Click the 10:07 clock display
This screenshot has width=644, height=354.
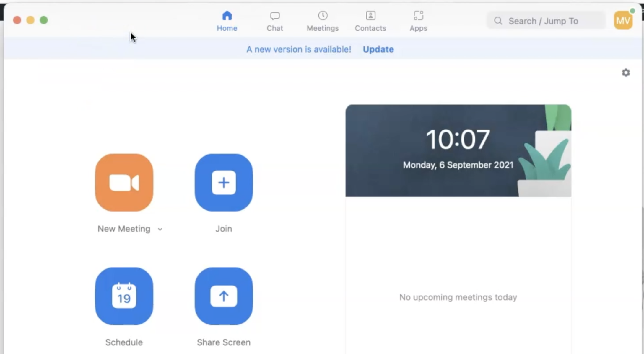[x=458, y=139]
